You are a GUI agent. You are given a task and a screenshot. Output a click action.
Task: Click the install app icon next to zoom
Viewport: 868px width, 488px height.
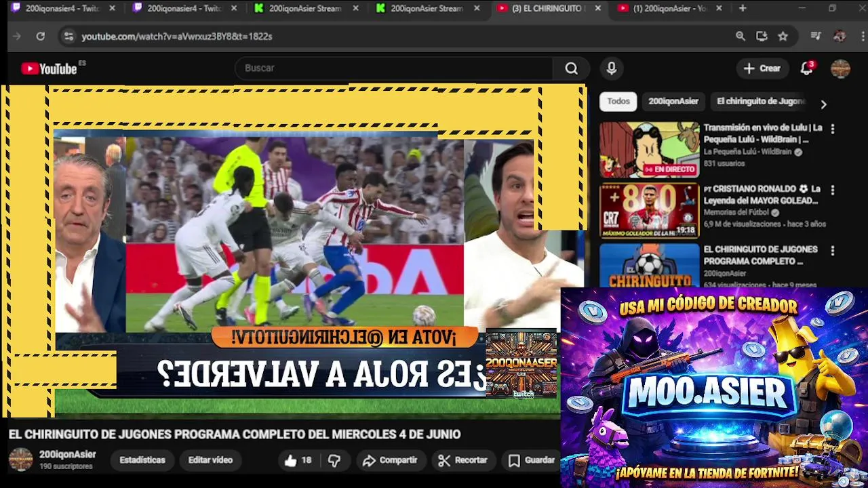762,37
